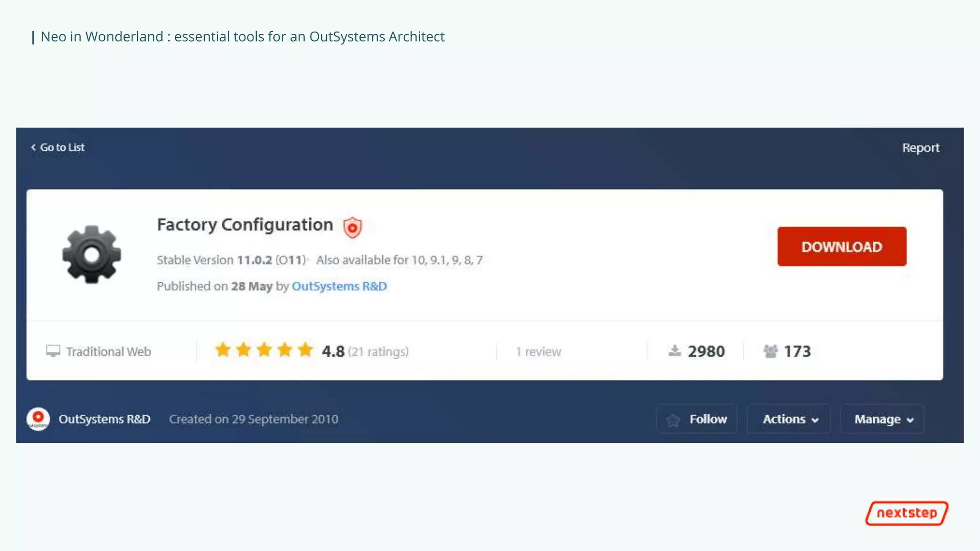Click the red trusted shield badge
The height and width of the screenshot is (551, 980).
(352, 228)
